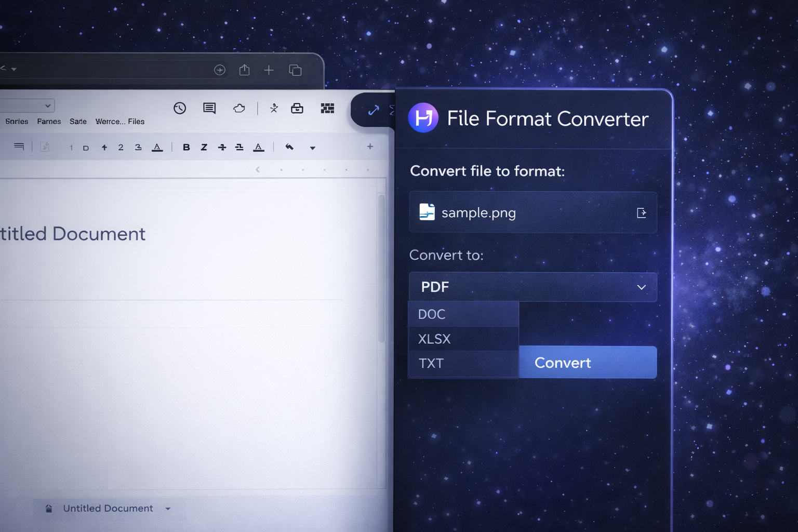This screenshot has width=798, height=532.
Task: Click the export arrow icon beside sample.png
Action: click(x=642, y=212)
